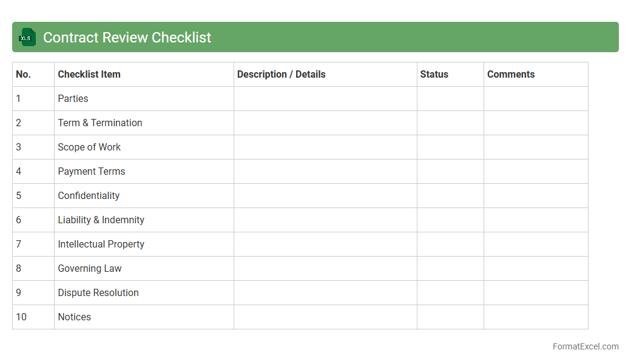Click the Payment Terms row label

click(x=92, y=172)
